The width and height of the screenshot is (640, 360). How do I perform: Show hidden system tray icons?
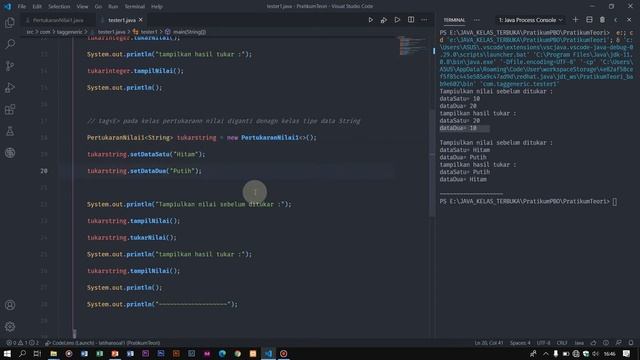(545, 353)
